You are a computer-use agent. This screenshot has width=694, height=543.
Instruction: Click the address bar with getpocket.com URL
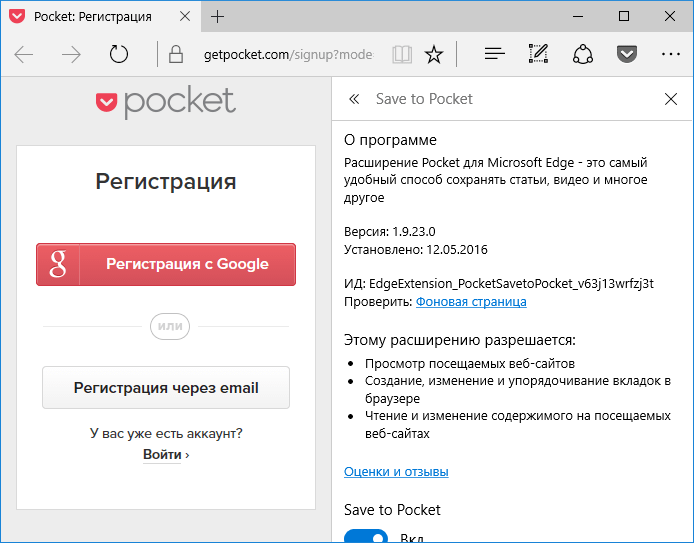pos(289,54)
